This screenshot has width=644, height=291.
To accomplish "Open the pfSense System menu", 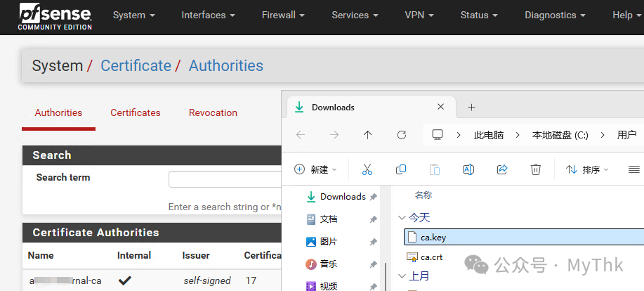I will coord(134,15).
